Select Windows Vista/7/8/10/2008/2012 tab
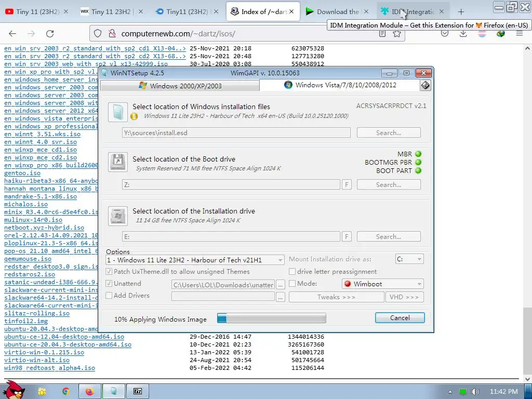Viewport: 532px width, 399px height. [x=340, y=85]
